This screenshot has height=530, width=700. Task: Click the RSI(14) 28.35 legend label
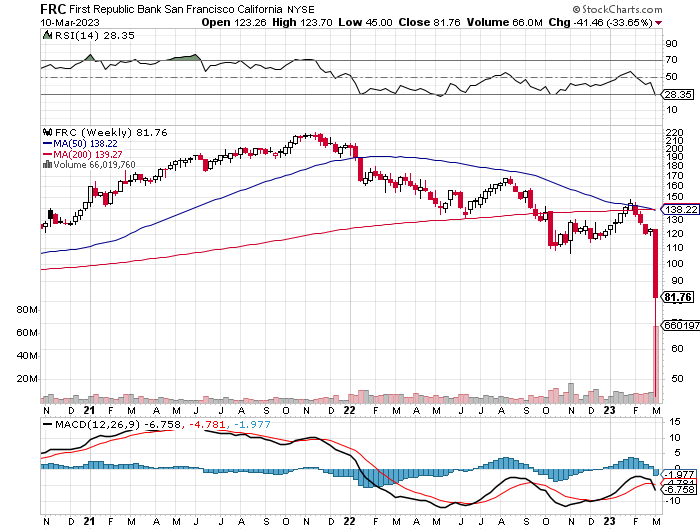pos(94,35)
